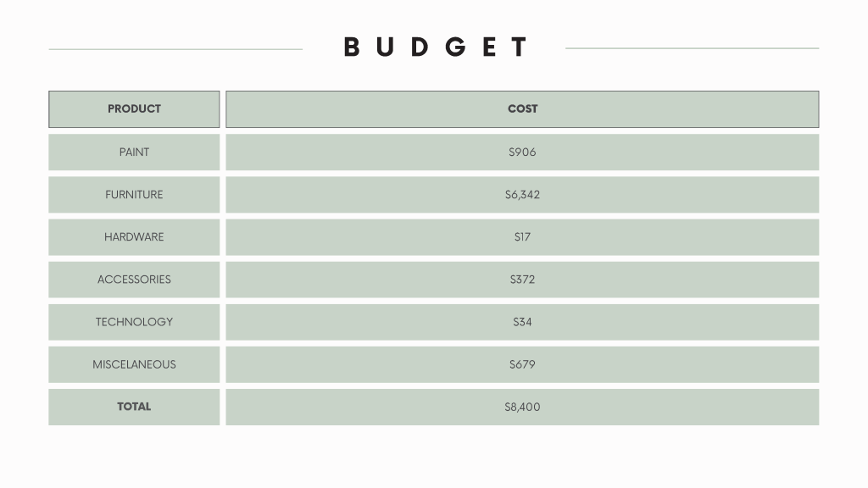Select the $6,342 cost cell
The height and width of the screenshot is (488, 868).
pyautogui.click(x=522, y=195)
